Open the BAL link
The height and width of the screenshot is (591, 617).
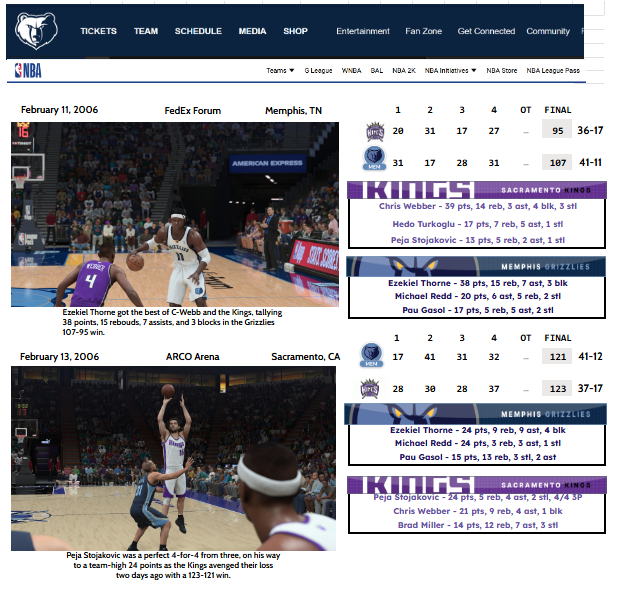377,70
